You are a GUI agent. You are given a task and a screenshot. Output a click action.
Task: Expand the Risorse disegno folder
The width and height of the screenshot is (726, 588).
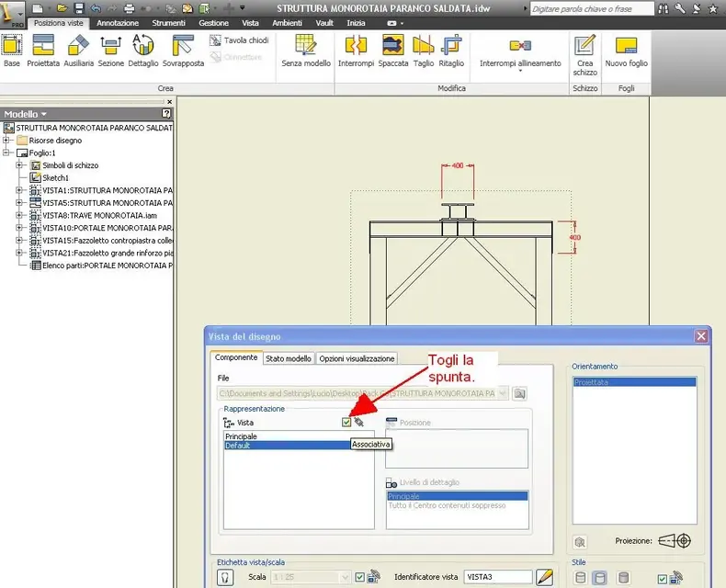6,140
